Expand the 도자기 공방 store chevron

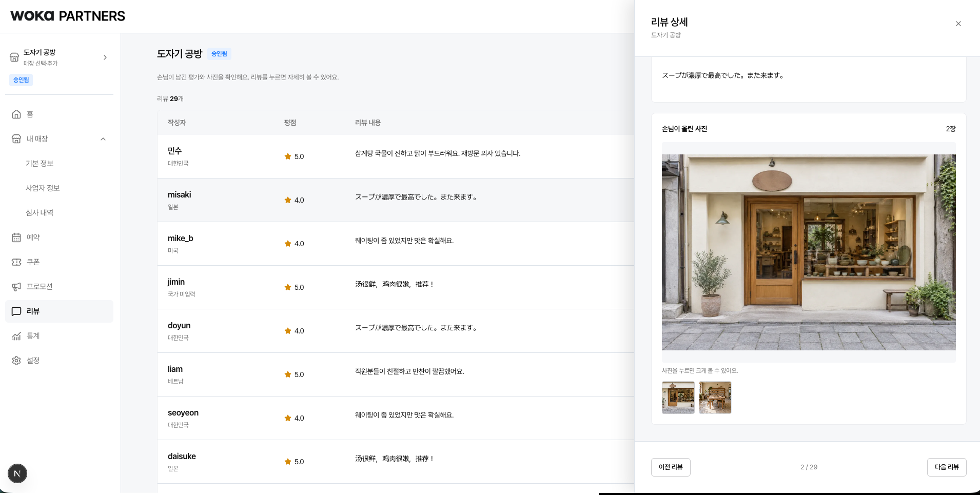click(x=105, y=57)
